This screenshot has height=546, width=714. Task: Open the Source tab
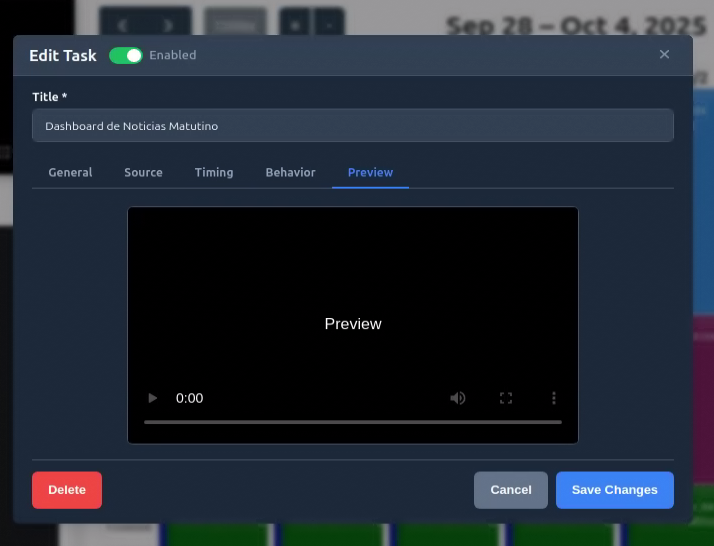pos(143,172)
